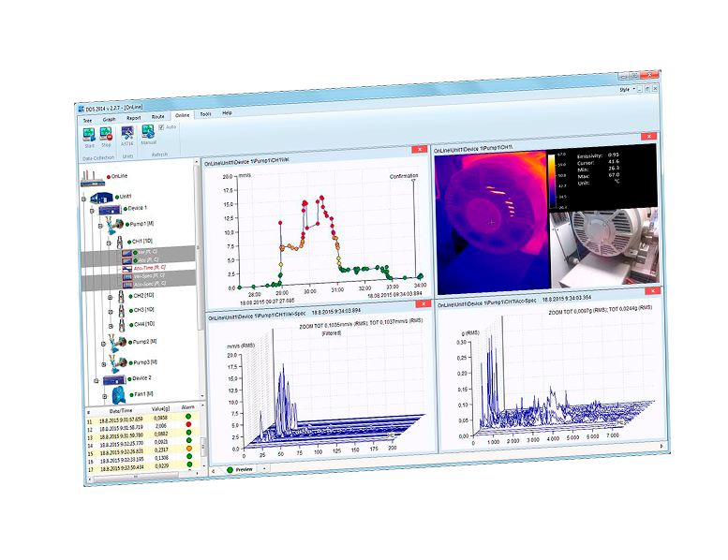Sort by the Date/Time column header
Viewport: 728px width, 560px height.
(121, 410)
